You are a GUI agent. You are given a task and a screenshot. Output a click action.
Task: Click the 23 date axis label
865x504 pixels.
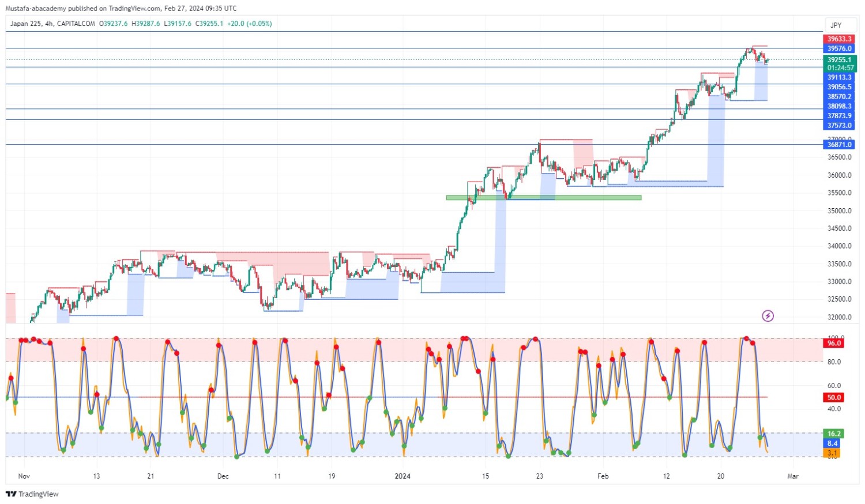[539, 476]
